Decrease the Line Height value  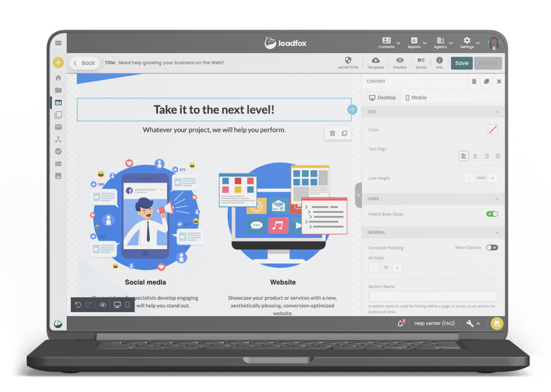click(469, 178)
